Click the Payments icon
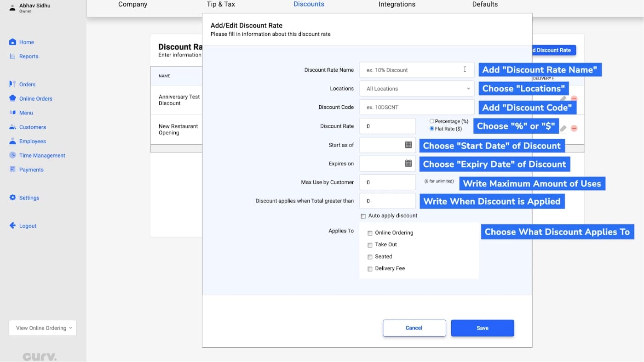This screenshot has width=644, height=362. coord(13,170)
